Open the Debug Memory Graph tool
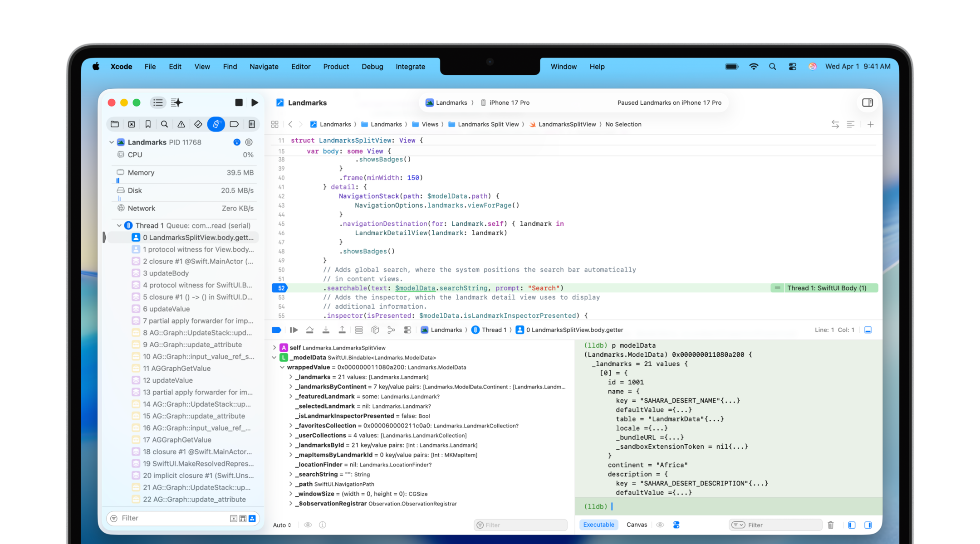Image resolution: width=980 pixels, height=544 pixels. click(391, 330)
